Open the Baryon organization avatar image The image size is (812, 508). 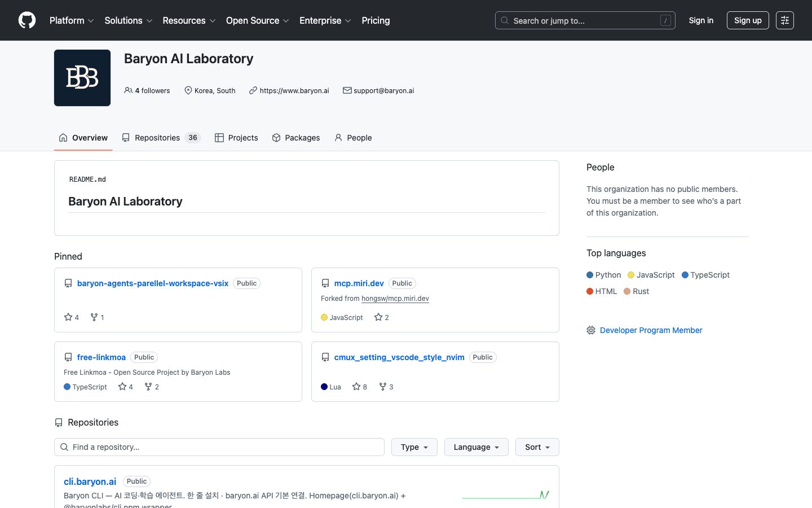pyautogui.click(x=82, y=78)
